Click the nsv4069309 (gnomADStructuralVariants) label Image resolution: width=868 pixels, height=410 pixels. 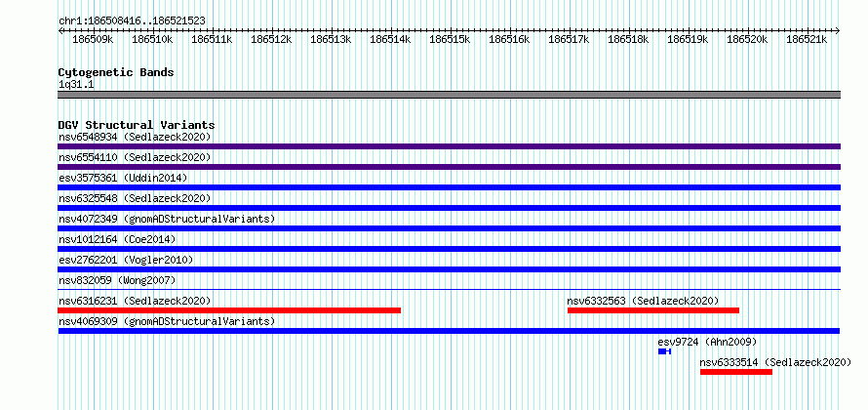167,321
